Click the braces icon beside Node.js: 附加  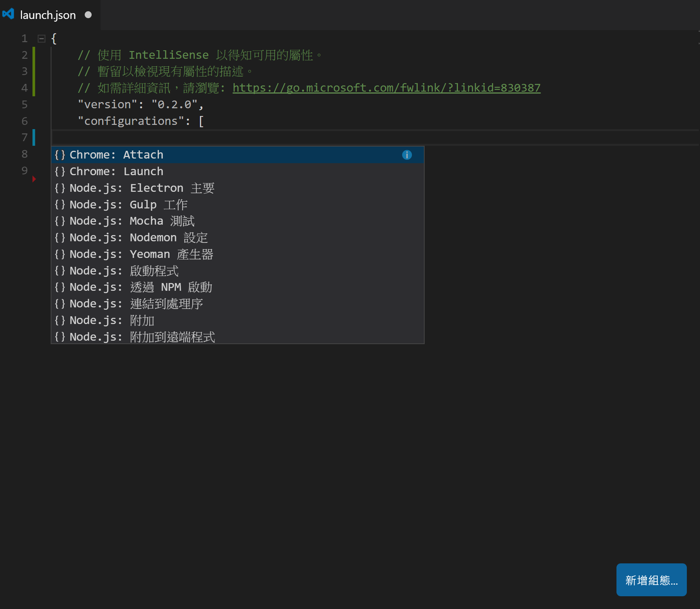[60, 321]
